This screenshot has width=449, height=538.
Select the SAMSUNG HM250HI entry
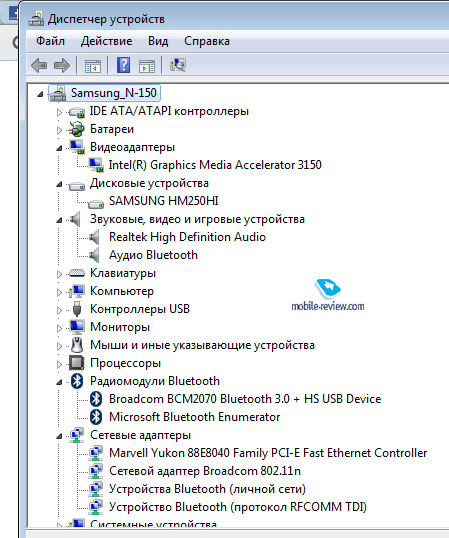164,201
